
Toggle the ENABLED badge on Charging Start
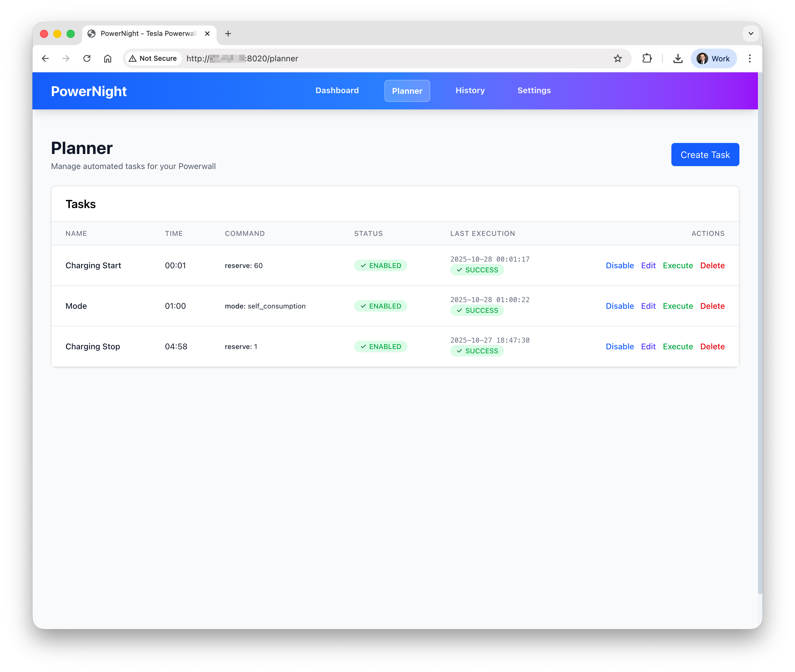click(x=380, y=265)
